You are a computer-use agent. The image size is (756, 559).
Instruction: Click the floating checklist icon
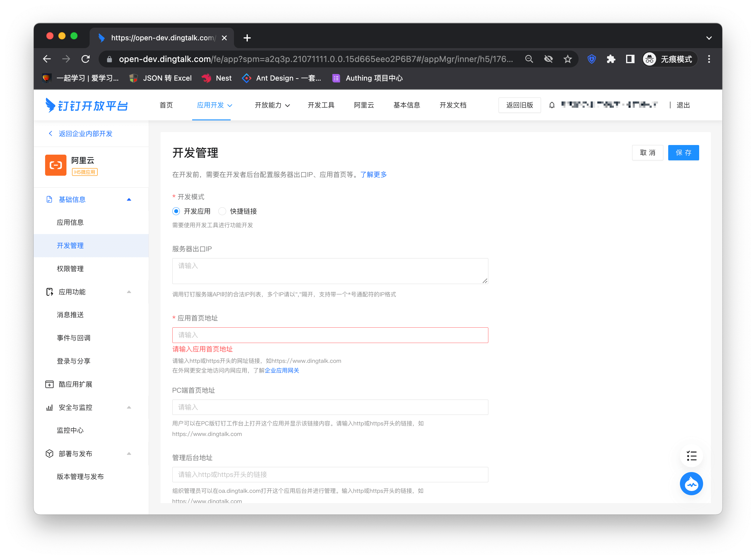[x=691, y=456]
